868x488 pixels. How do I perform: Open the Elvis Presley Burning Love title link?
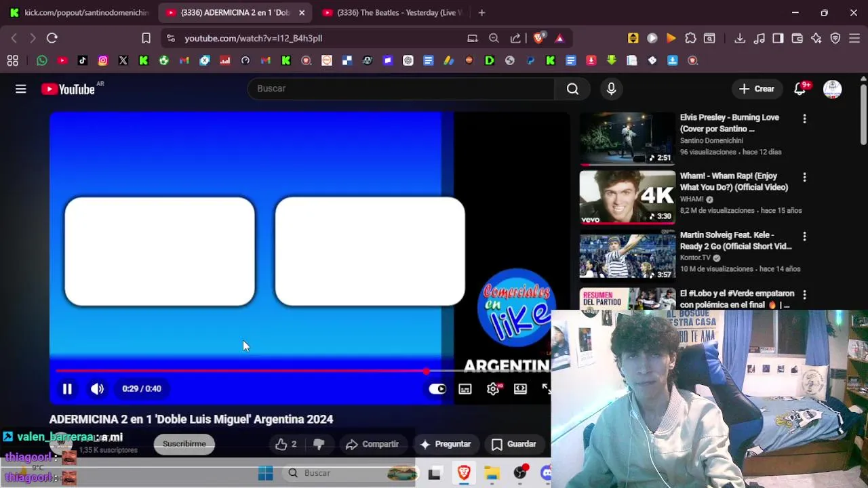(x=730, y=123)
